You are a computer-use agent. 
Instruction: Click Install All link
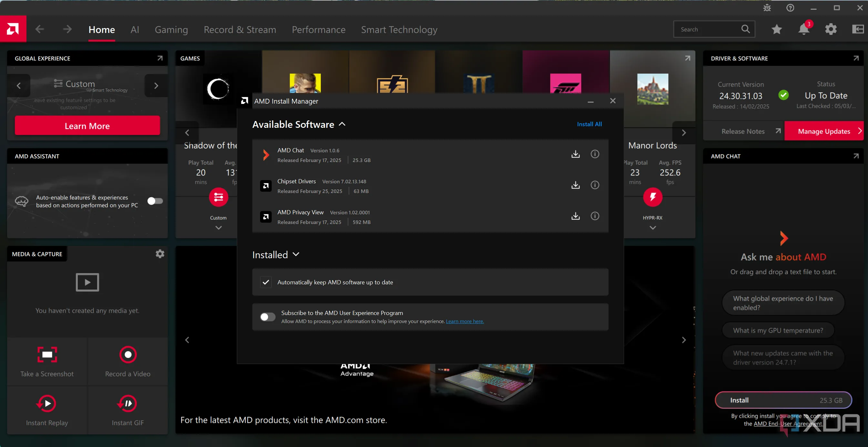[x=589, y=124]
